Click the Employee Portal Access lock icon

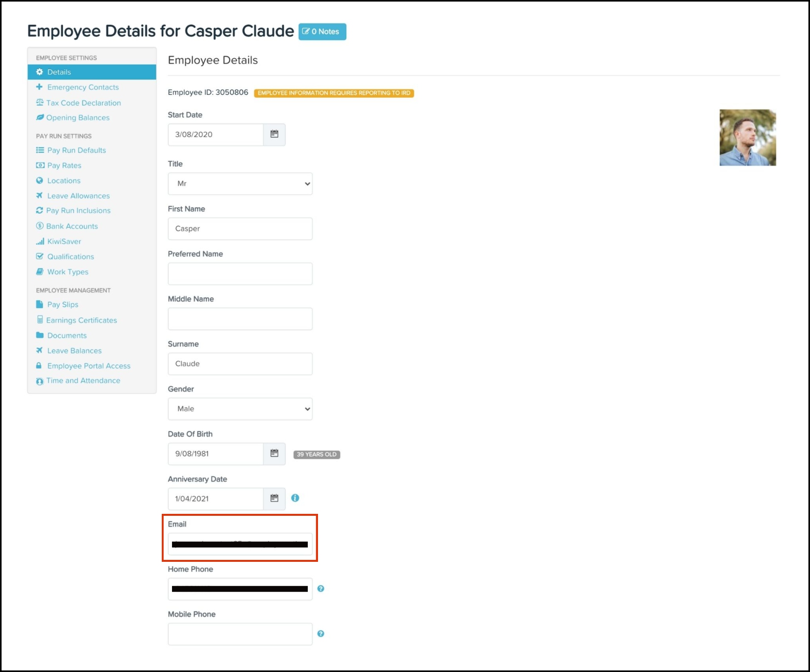pyautogui.click(x=39, y=366)
